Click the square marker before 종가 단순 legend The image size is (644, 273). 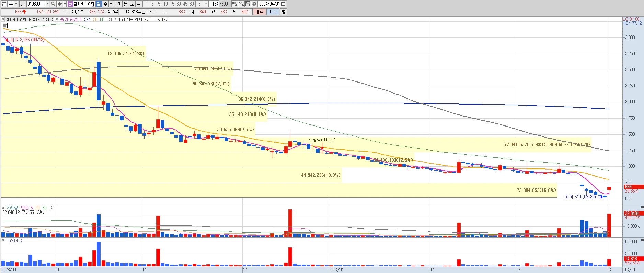point(57,20)
